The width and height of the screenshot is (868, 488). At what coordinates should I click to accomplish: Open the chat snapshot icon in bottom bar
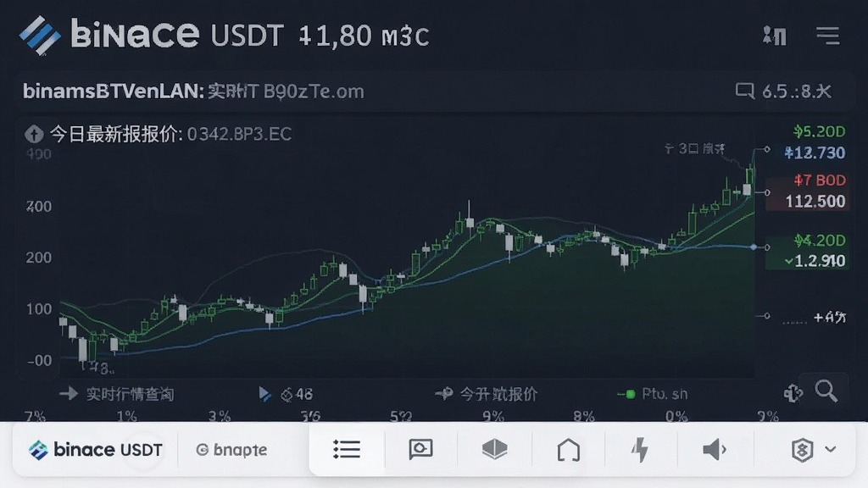[420, 449]
